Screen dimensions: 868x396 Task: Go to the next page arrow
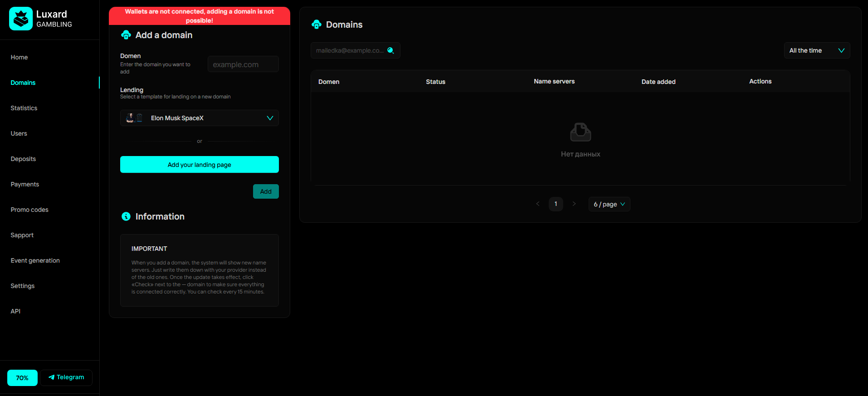[574, 204]
